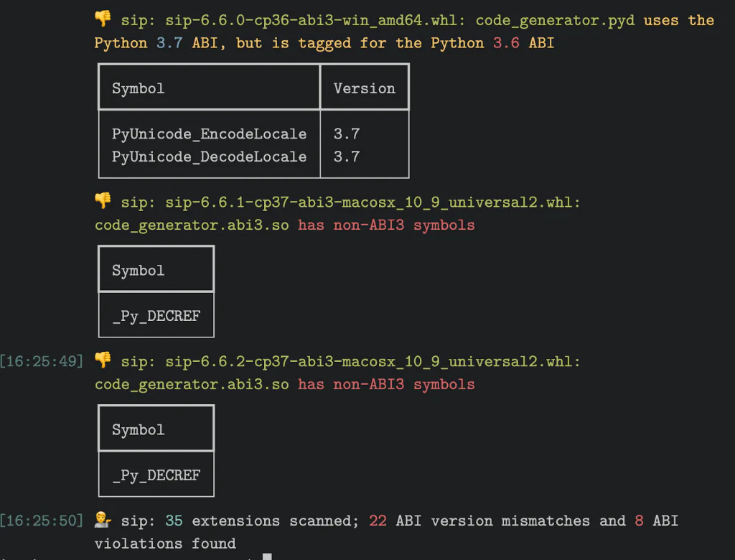Image resolution: width=735 pixels, height=560 pixels.
Task: Click code_generator.abi3.so under the sip-6.6.2 line
Action: (x=192, y=385)
